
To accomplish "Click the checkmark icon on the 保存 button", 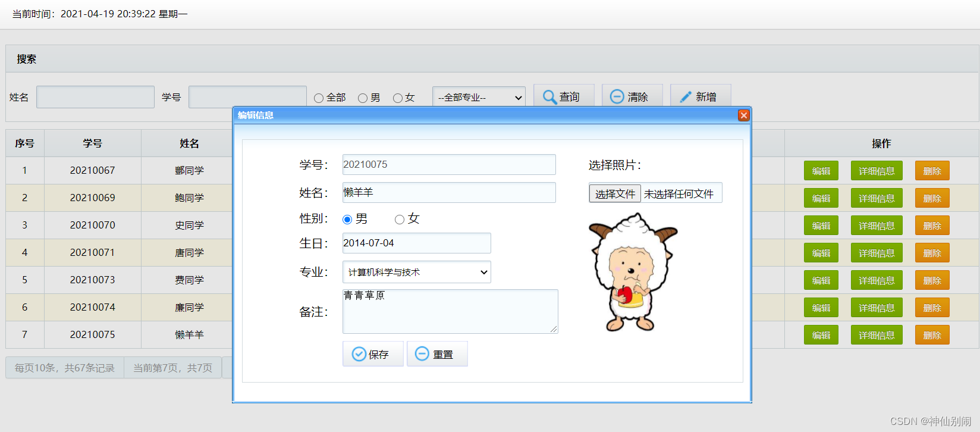I will pos(359,354).
